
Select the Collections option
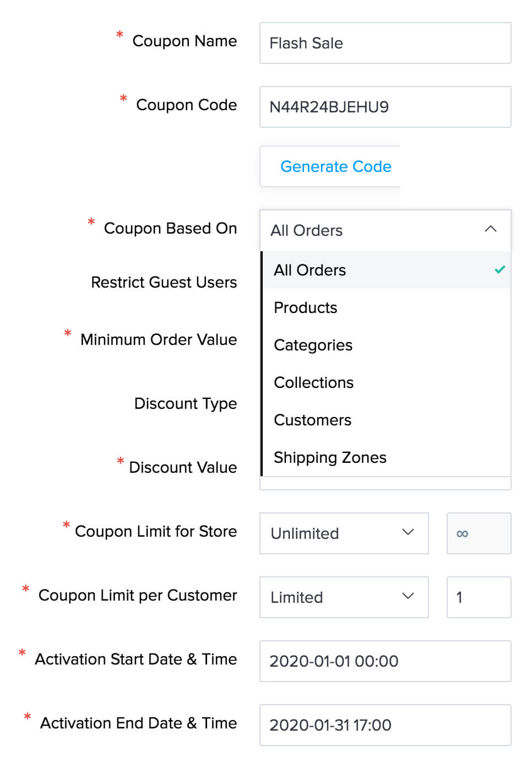tap(313, 382)
